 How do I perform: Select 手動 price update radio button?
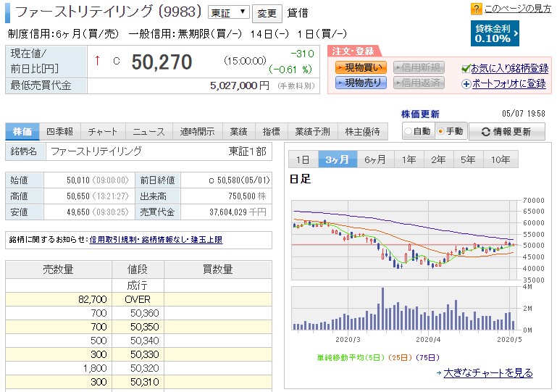441,131
